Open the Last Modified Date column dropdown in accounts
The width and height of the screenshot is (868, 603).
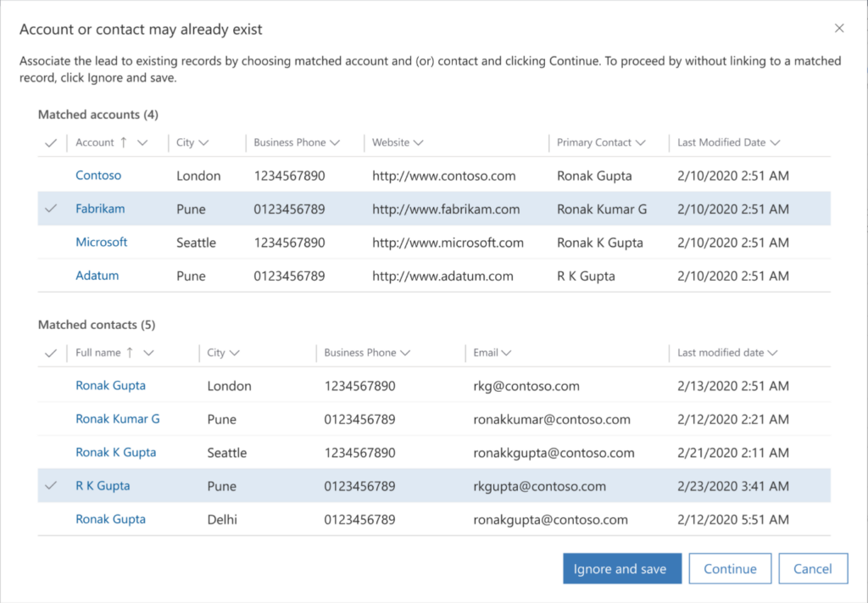[775, 142]
